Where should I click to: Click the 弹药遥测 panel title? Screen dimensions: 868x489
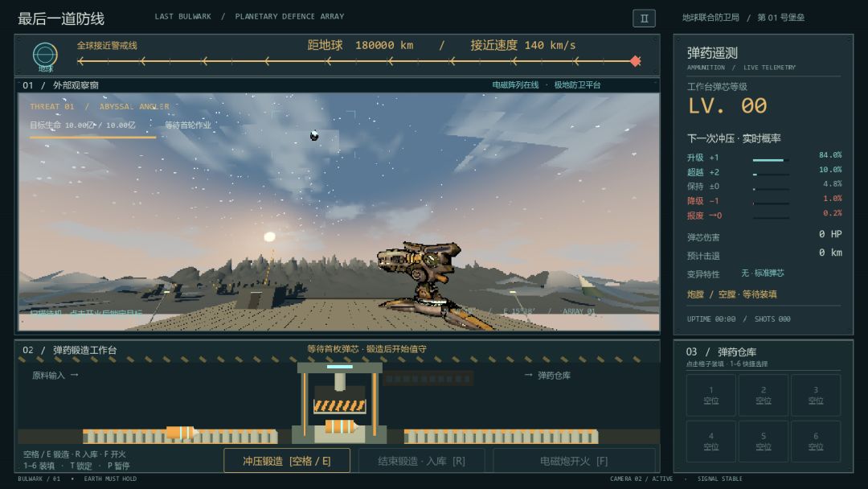point(712,52)
